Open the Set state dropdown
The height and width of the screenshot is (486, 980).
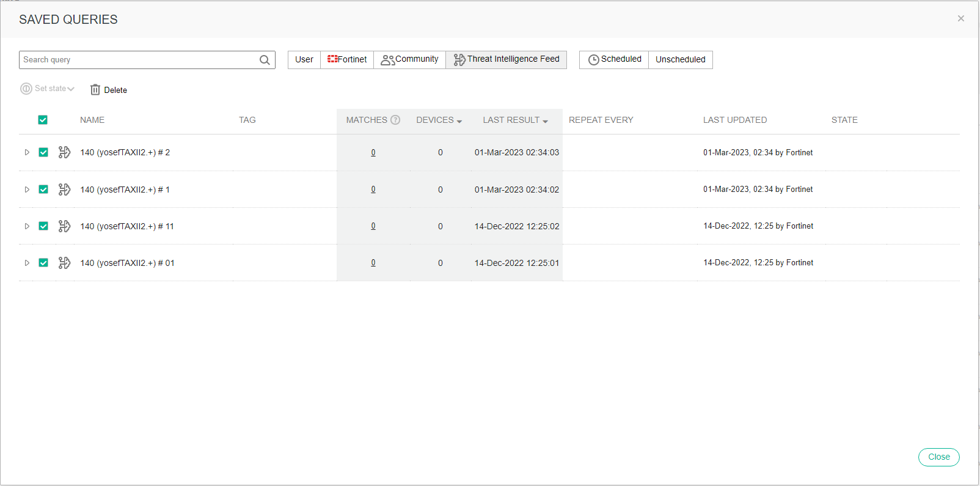48,89
